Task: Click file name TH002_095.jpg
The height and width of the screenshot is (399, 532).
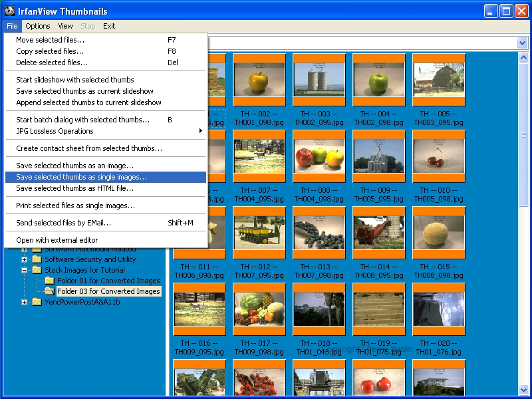Action: pos(319,122)
